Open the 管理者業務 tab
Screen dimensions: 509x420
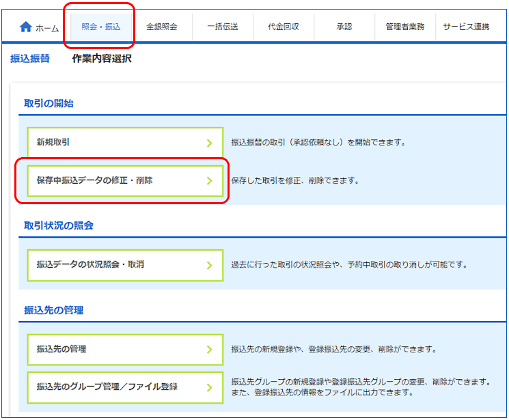click(x=405, y=27)
